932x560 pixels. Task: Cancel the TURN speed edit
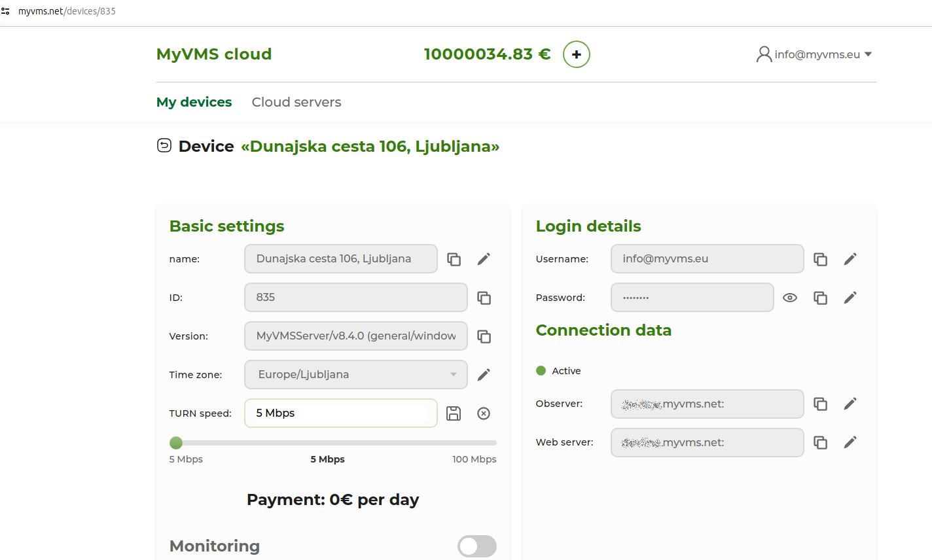pos(484,413)
